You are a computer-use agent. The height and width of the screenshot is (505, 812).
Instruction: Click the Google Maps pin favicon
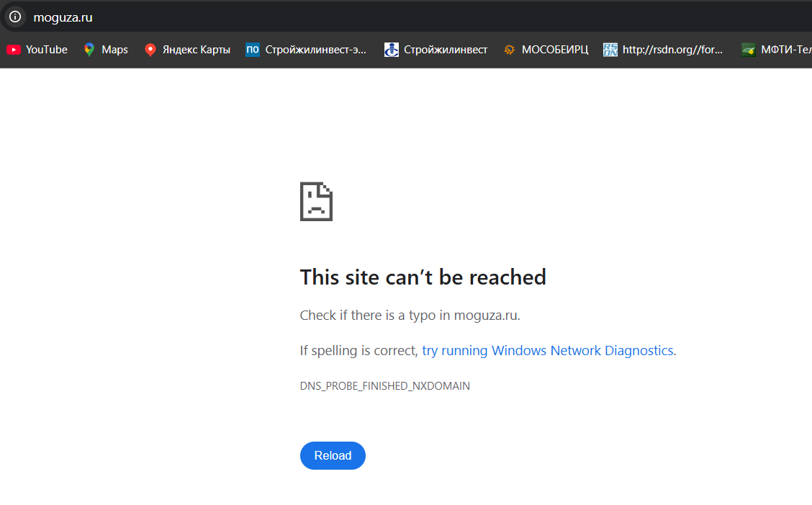point(89,50)
